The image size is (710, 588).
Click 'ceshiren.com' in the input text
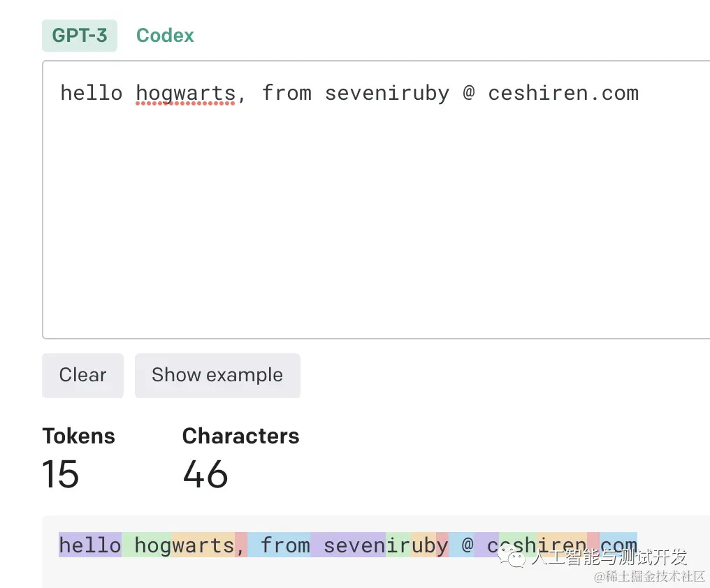click(563, 94)
